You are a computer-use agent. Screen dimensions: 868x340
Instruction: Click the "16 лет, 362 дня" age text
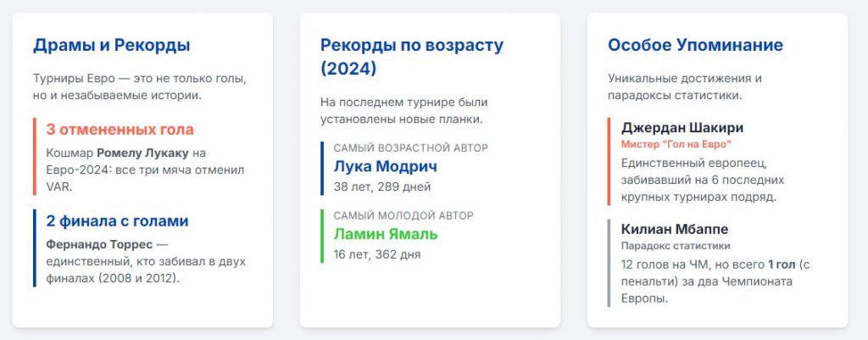[376, 254]
